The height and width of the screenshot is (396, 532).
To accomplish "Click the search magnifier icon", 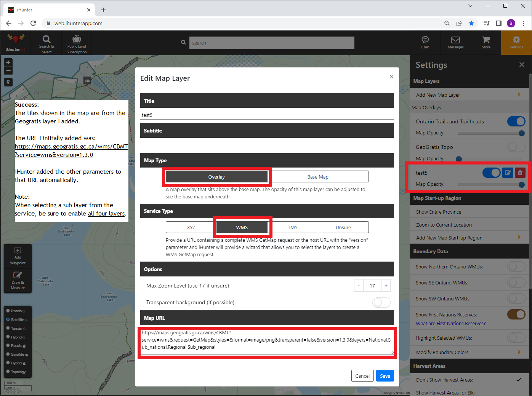I will pyautogui.click(x=183, y=43).
